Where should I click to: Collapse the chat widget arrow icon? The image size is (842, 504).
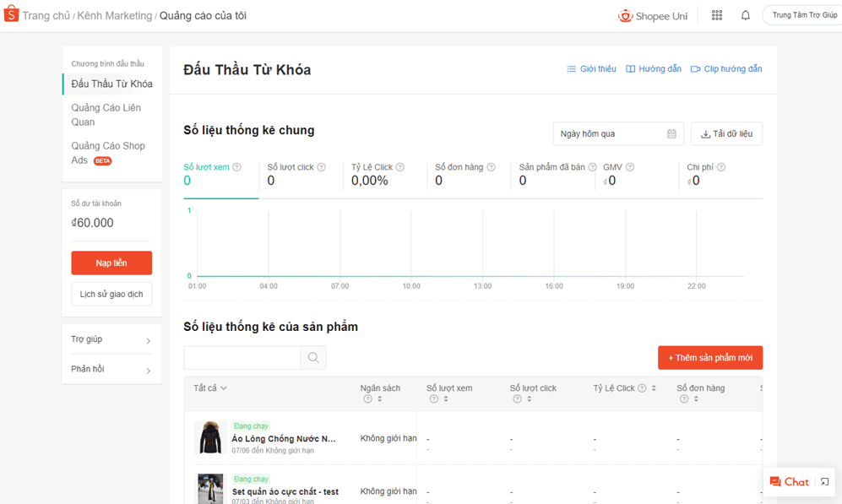[825, 482]
